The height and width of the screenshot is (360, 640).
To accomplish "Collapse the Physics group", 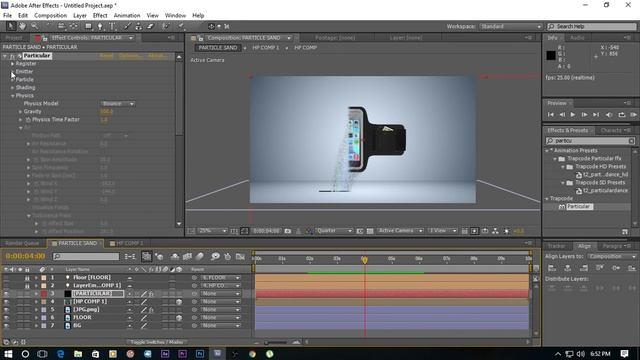I will [x=12, y=96].
